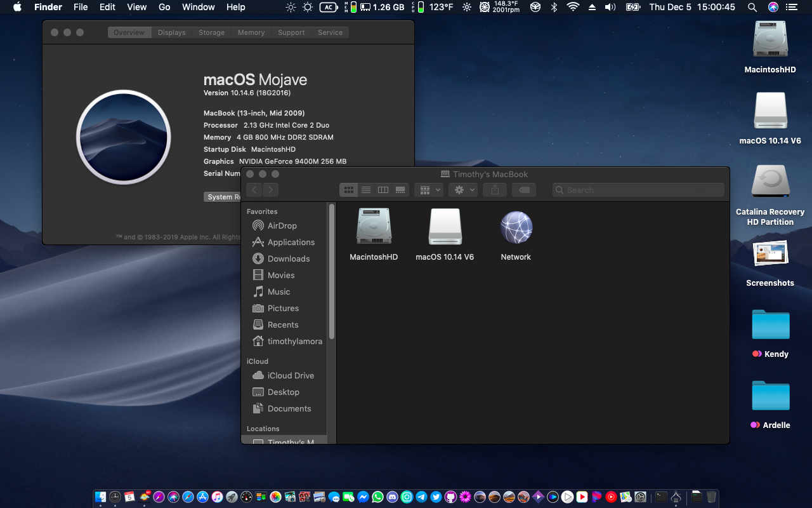Switch to Memory tab

[251, 32]
